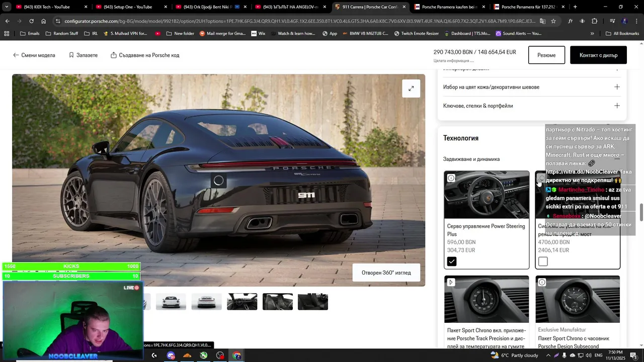Viewport: 644px width, 362px height.
Task: Open Windows notification center icon
Action: (633, 355)
